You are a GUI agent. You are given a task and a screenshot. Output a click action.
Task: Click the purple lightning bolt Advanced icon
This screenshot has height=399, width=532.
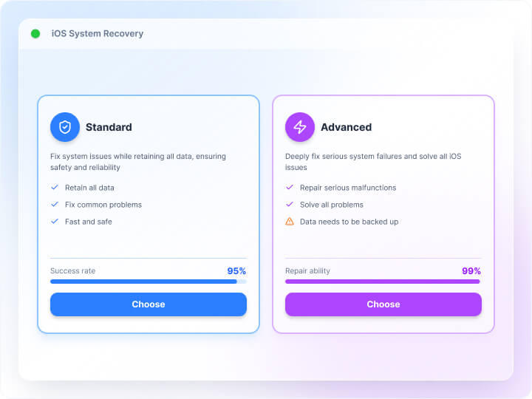(x=300, y=127)
